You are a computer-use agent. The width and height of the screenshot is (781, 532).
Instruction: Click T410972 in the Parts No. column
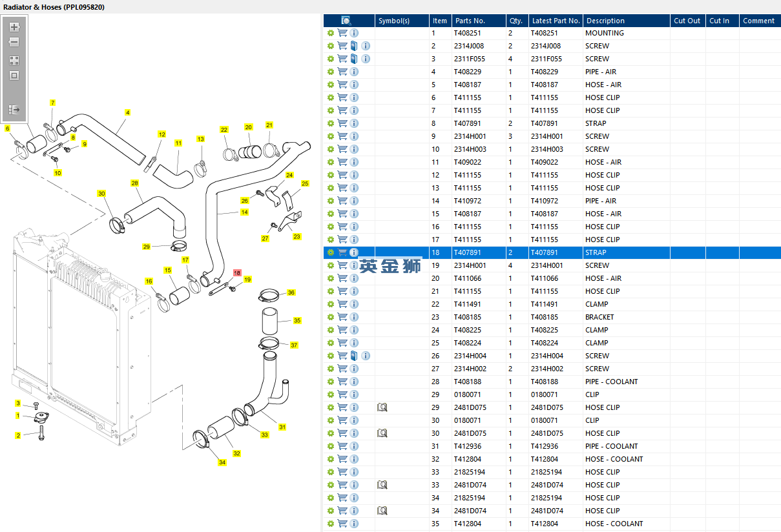tap(468, 201)
